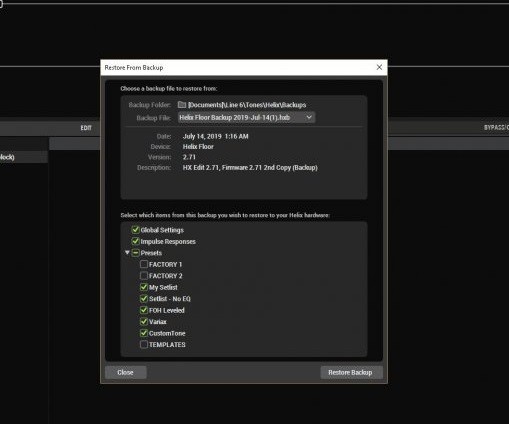The height and width of the screenshot is (424, 509).
Task: Click the backup folder icon
Action: point(182,105)
